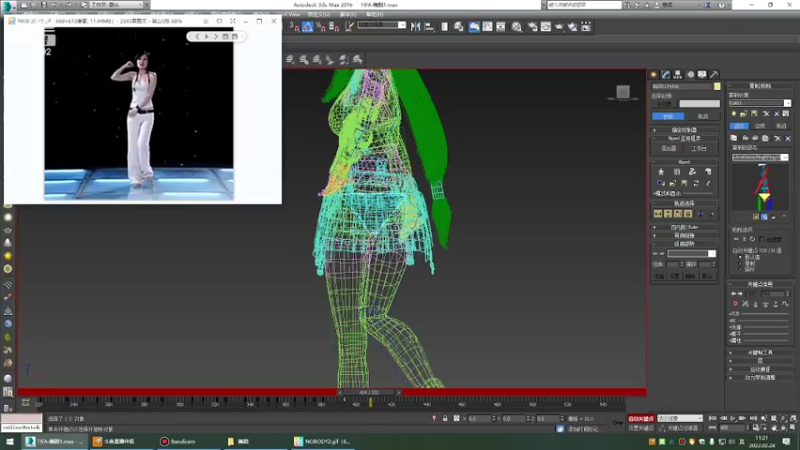Screen dimensions: 800x450
Task: Toggle Biped Mixer Mode
Action: pyautogui.click(x=708, y=172)
